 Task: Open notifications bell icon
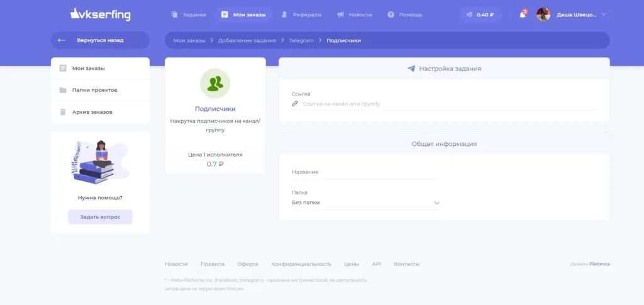523,14
